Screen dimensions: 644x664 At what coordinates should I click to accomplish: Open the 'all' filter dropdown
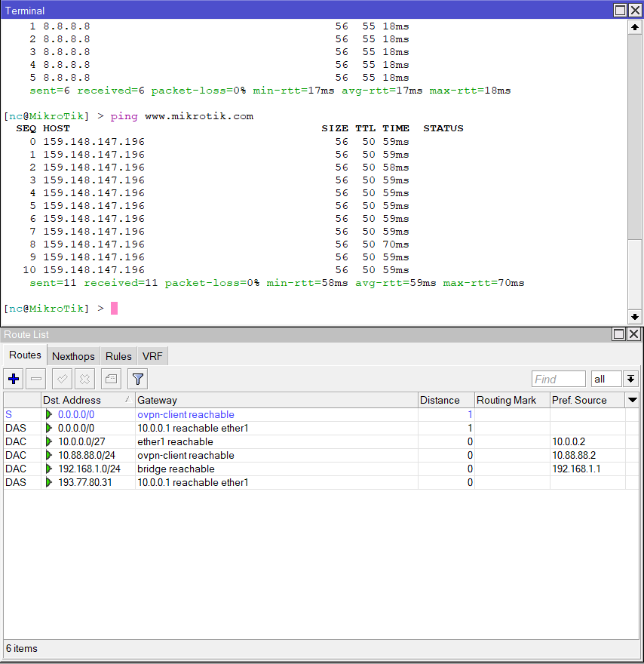click(x=631, y=379)
